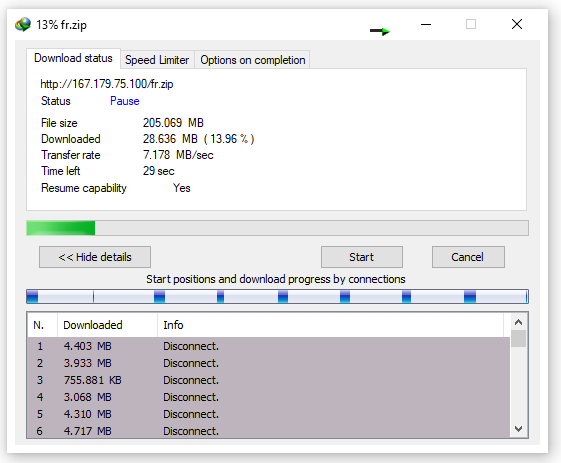Open the Options on completion tab

[x=253, y=60]
